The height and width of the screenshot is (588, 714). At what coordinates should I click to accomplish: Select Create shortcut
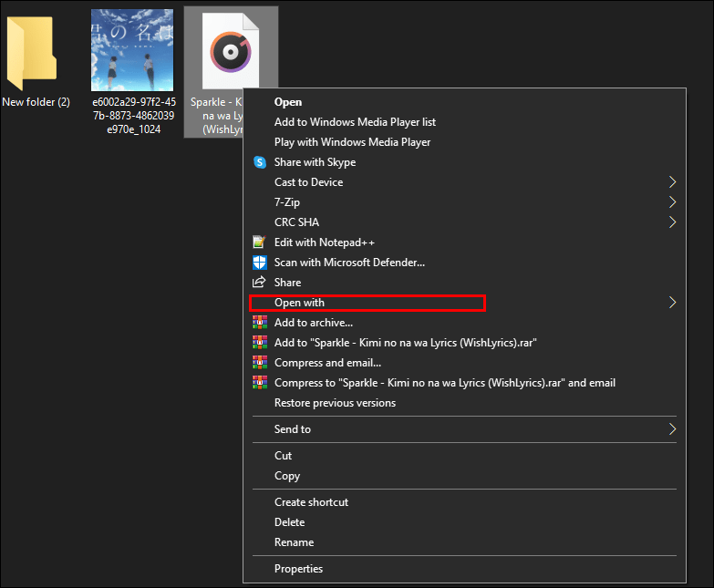click(464, 501)
